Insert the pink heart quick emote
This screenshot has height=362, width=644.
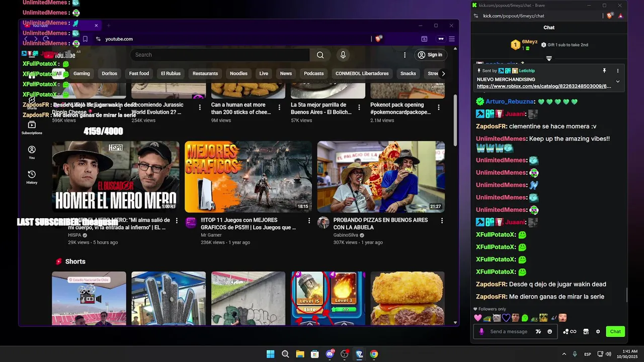pyautogui.click(x=477, y=318)
